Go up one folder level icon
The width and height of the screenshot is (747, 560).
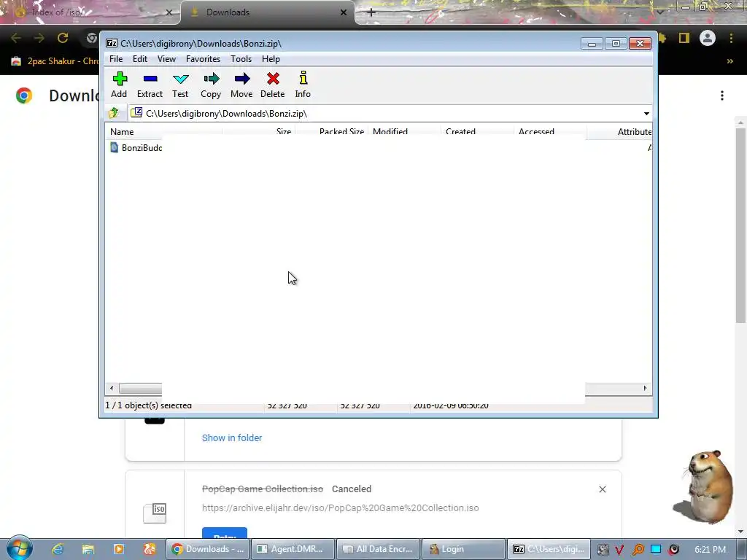click(x=114, y=113)
